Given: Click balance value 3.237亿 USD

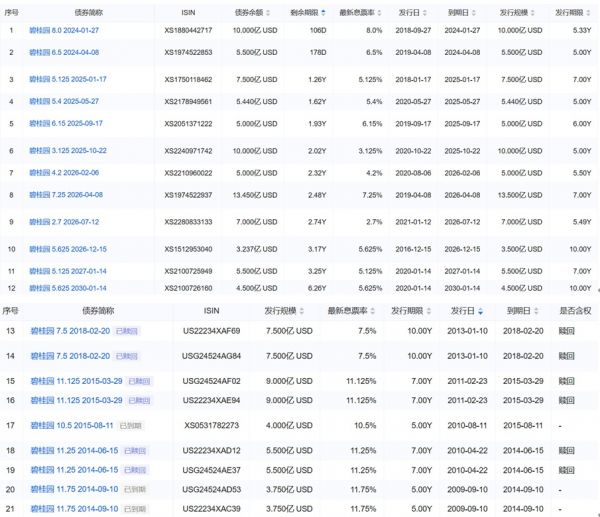Looking at the screenshot, I should click(257, 249).
